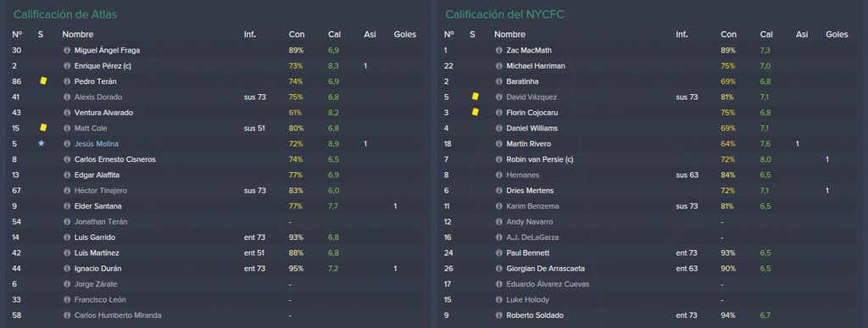This screenshot has width=868, height=328.
Task: Click star icon on Jesús Molina row
Action: (x=41, y=143)
